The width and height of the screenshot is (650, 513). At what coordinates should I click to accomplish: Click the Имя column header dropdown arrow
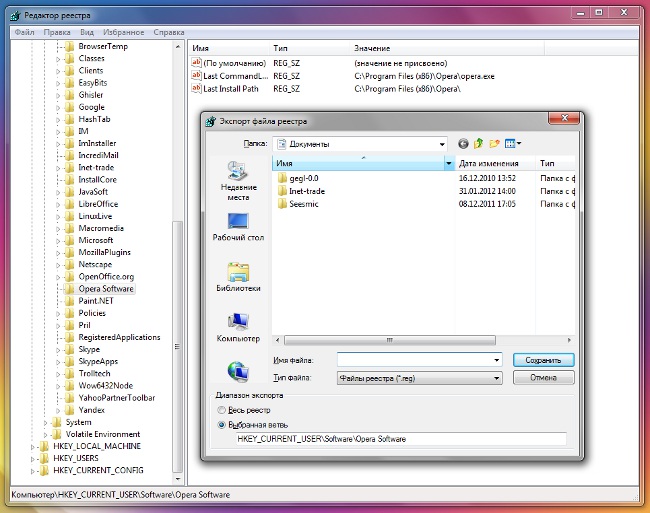[449, 163]
